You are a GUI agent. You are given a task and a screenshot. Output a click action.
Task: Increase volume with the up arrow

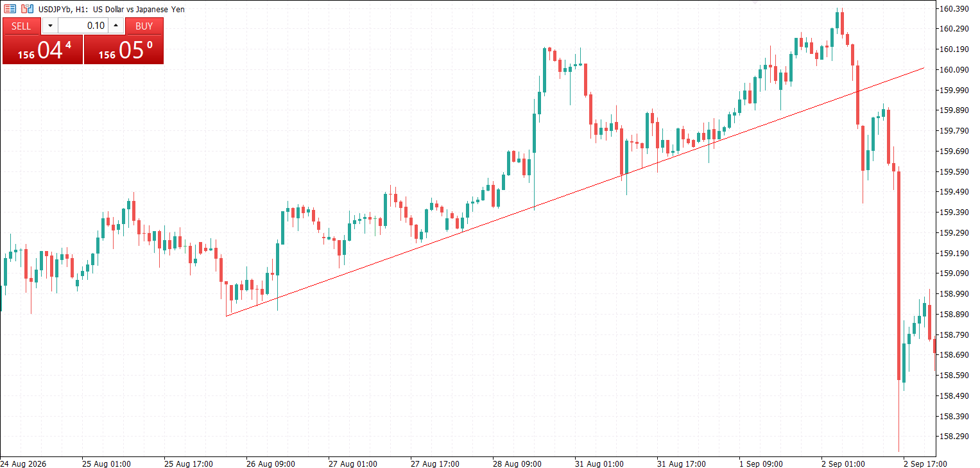coord(116,26)
